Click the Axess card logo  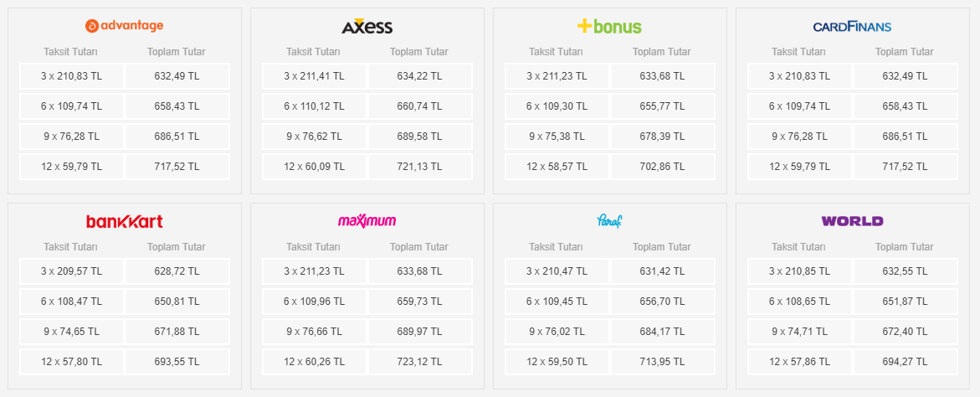tap(367, 26)
